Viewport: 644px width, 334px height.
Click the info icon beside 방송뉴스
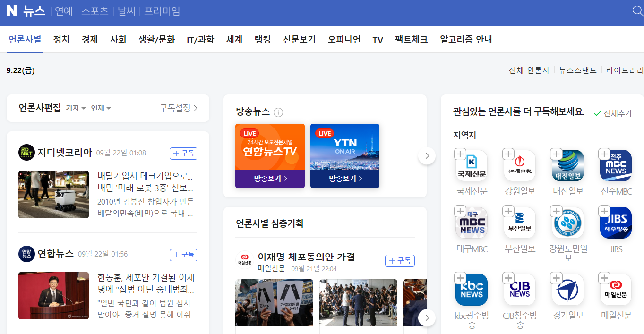[278, 112]
